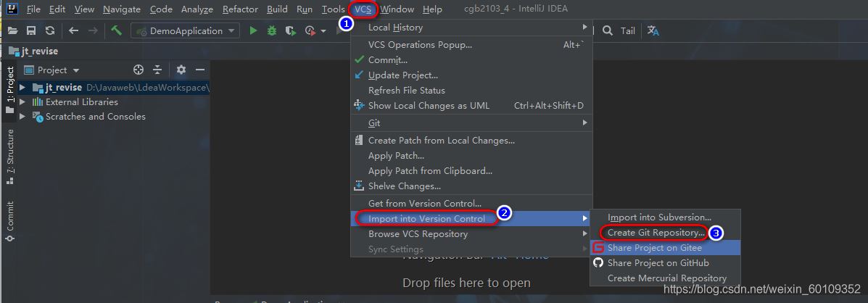This screenshot has width=868, height=303.
Task: Choose Update Project... in the VCS menu
Action: 471,75
